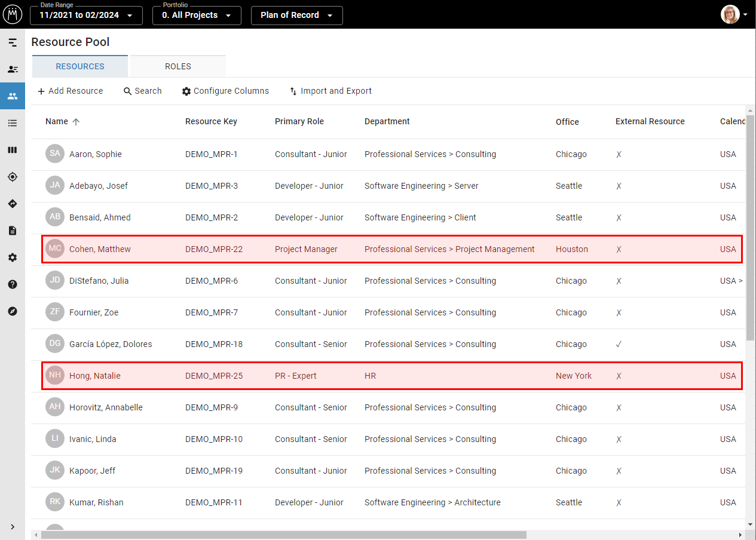This screenshot has height=540, width=756.
Task: Open the list view sidebar icon
Action: (x=13, y=123)
